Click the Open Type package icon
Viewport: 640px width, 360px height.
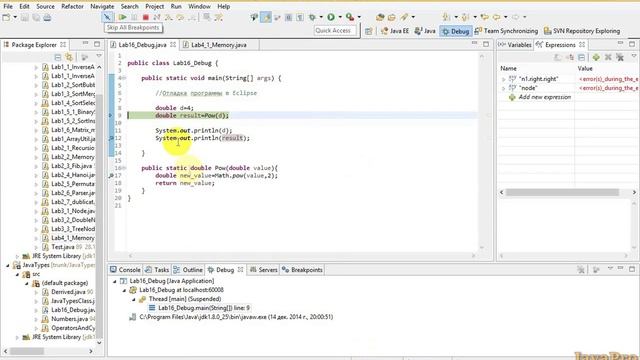[x=380, y=17]
